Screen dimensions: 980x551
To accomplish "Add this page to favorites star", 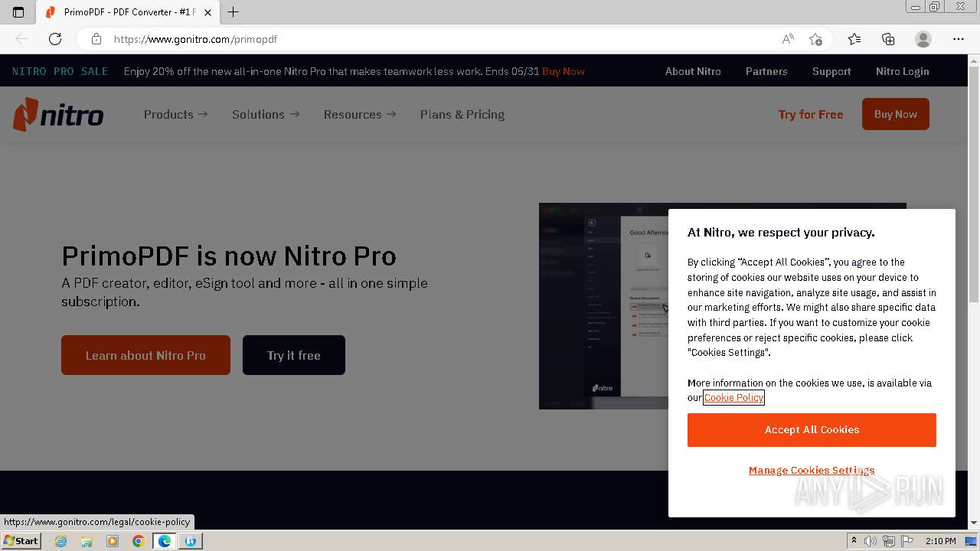I will coord(815,39).
